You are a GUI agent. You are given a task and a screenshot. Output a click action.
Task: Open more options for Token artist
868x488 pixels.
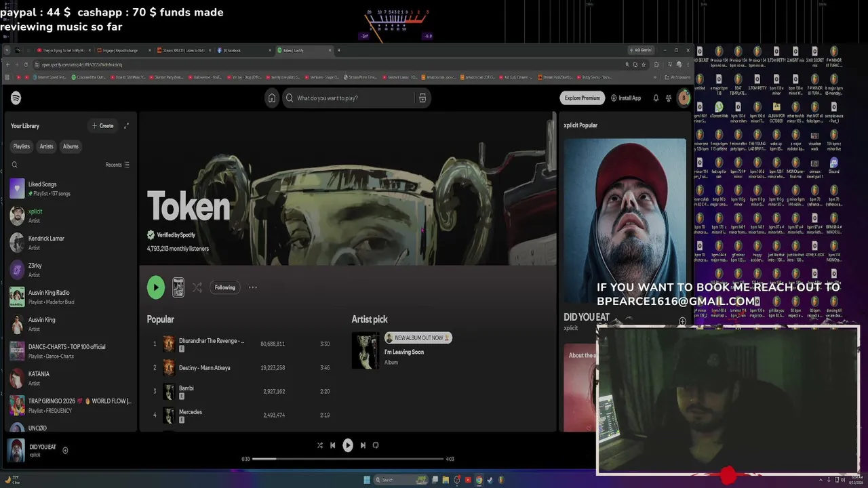point(253,287)
